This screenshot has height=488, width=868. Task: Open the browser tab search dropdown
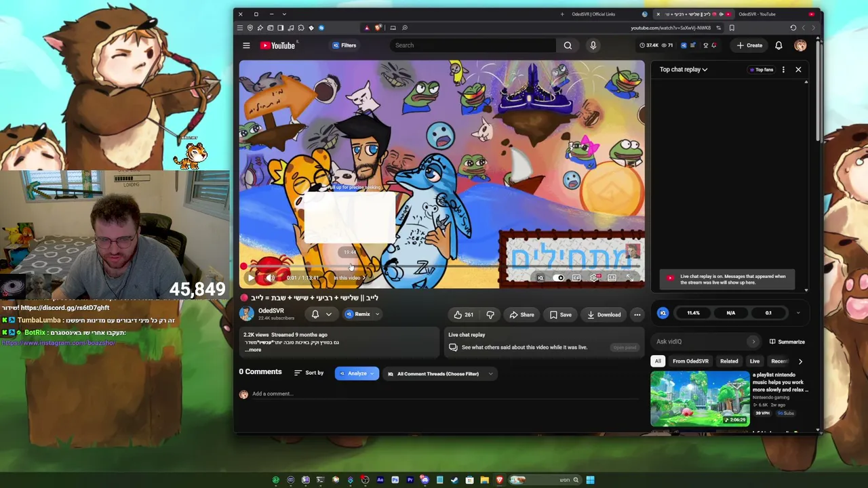pyautogui.click(x=284, y=14)
